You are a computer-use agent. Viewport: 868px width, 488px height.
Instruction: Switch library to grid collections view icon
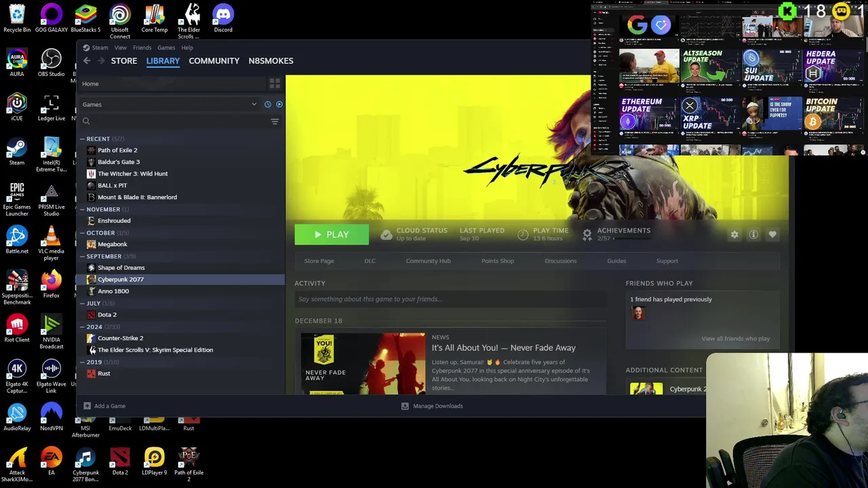tap(275, 83)
